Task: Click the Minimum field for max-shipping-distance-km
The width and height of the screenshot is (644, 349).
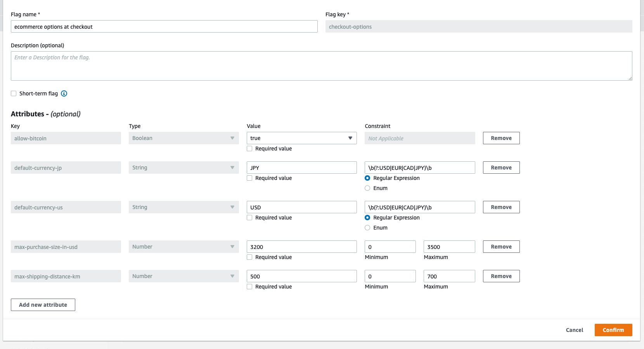Action: [x=390, y=276]
